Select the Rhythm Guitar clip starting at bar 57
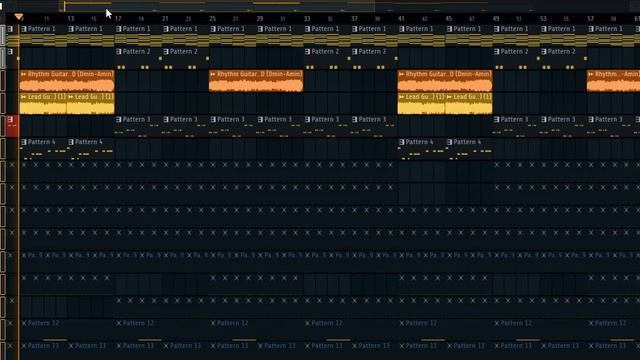640x360 pixels. pyautogui.click(x=613, y=81)
